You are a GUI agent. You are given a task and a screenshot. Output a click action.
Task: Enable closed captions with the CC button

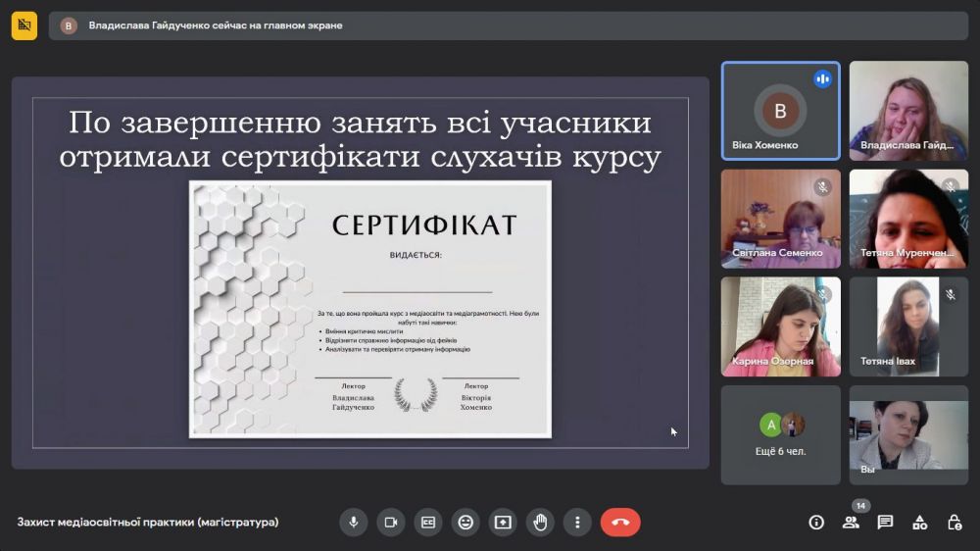[427, 523]
